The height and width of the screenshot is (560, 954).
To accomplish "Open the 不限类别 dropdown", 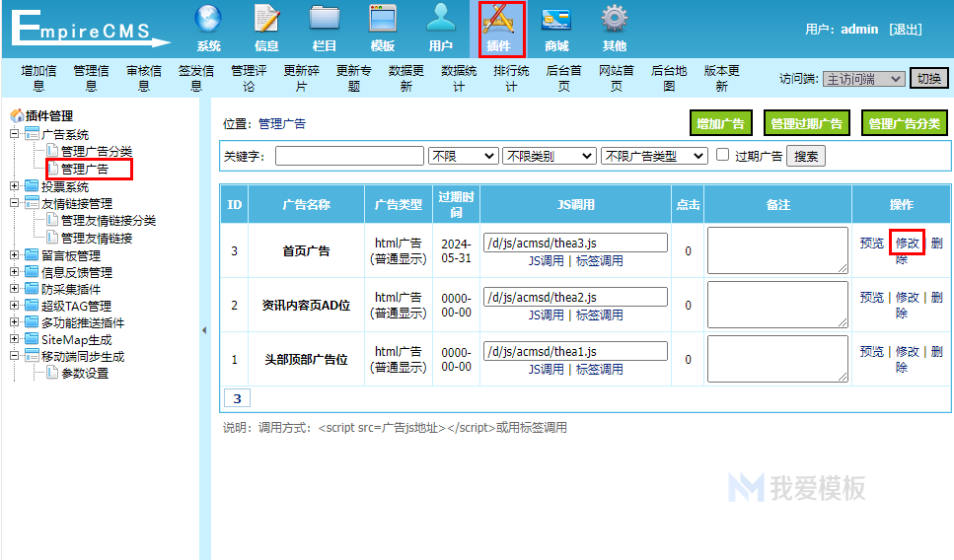I will [550, 156].
